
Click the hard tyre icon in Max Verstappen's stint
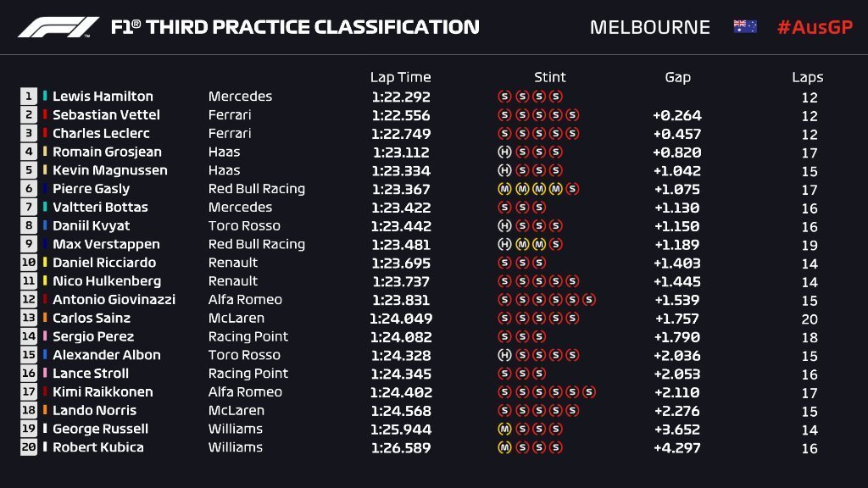click(x=504, y=245)
